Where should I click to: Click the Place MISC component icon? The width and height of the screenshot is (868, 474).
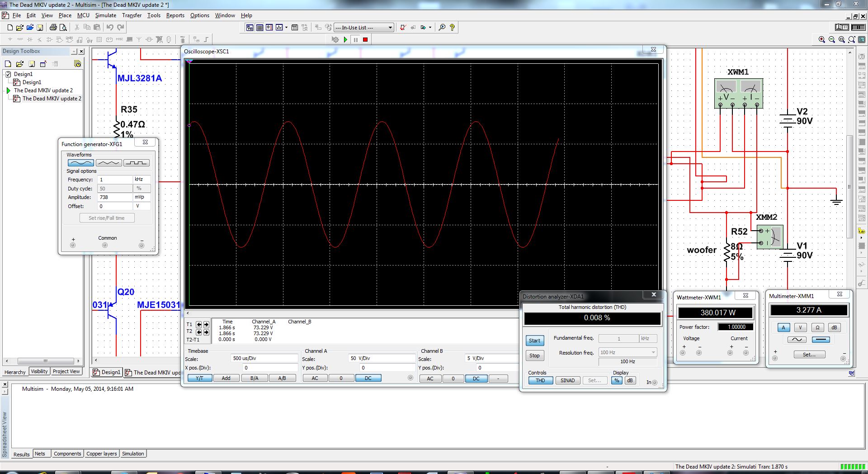[x=119, y=40]
